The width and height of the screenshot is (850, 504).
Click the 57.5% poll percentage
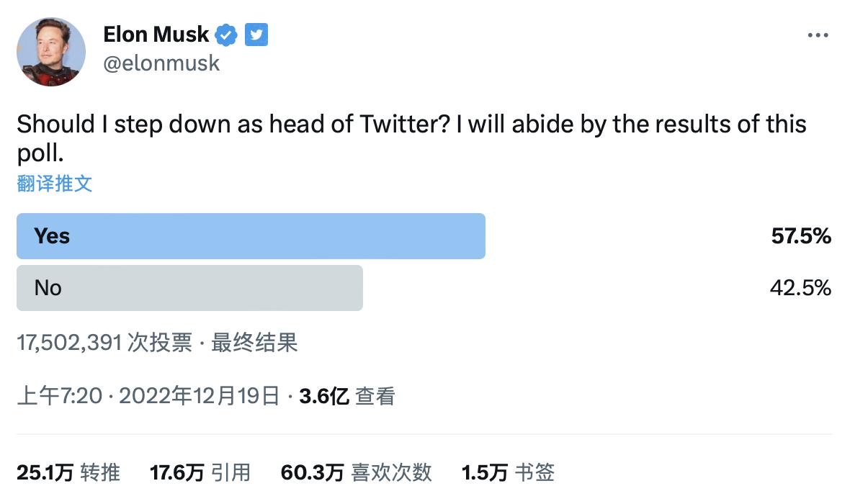tap(801, 236)
